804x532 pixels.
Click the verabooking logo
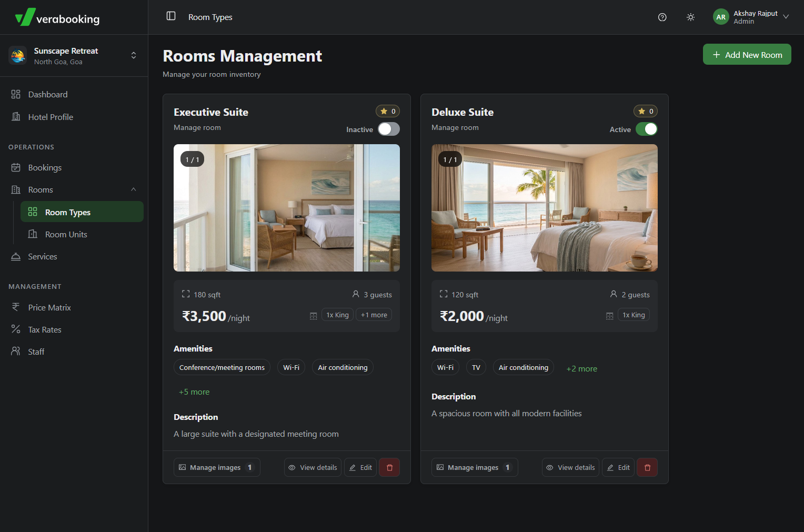(58, 18)
